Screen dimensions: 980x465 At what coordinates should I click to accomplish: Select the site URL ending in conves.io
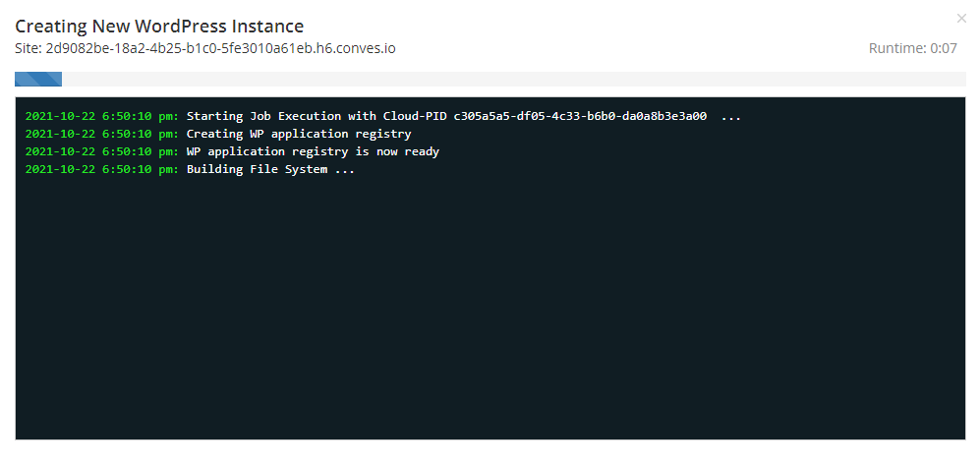click(221, 48)
